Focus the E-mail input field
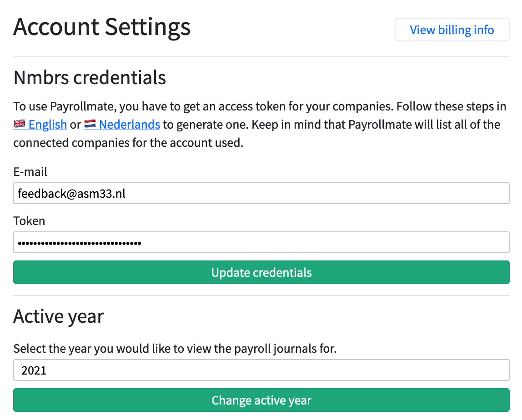This screenshot has height=420, width=522. click(x=261, y=194)
